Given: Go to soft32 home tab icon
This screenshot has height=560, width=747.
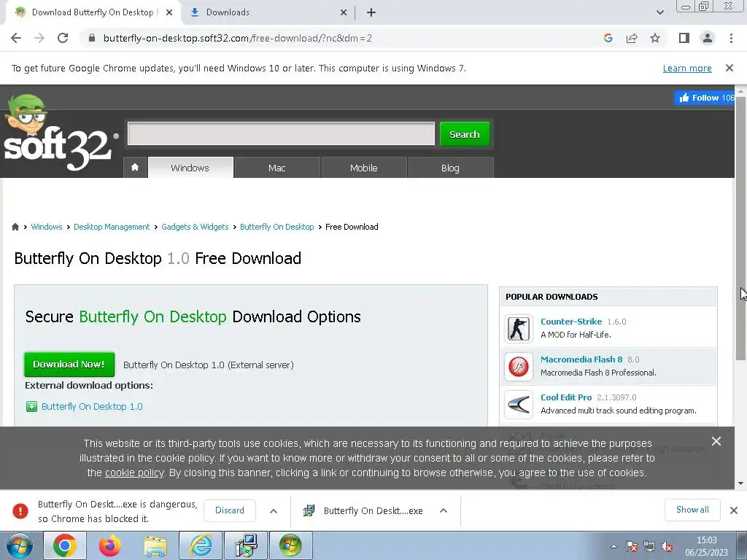Looking at the screenshot, I should tap(135, 168).
